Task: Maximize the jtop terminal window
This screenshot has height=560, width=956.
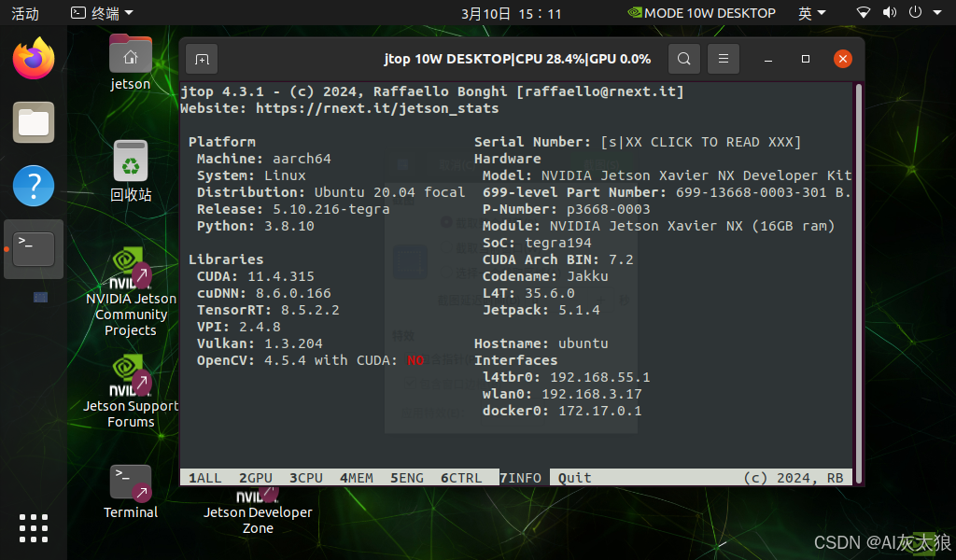Action: point(806,59)
